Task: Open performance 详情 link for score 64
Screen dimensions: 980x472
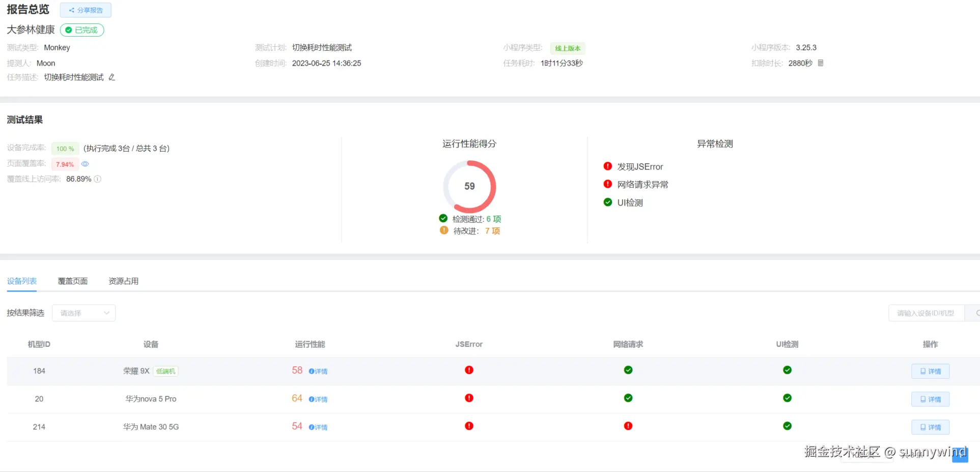Action: tap(318, 399)
